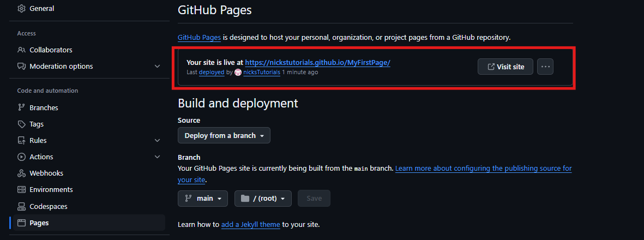This screenshot has height=240, width=644.
Task: Open the live site URL link
Action: point(317,63)
